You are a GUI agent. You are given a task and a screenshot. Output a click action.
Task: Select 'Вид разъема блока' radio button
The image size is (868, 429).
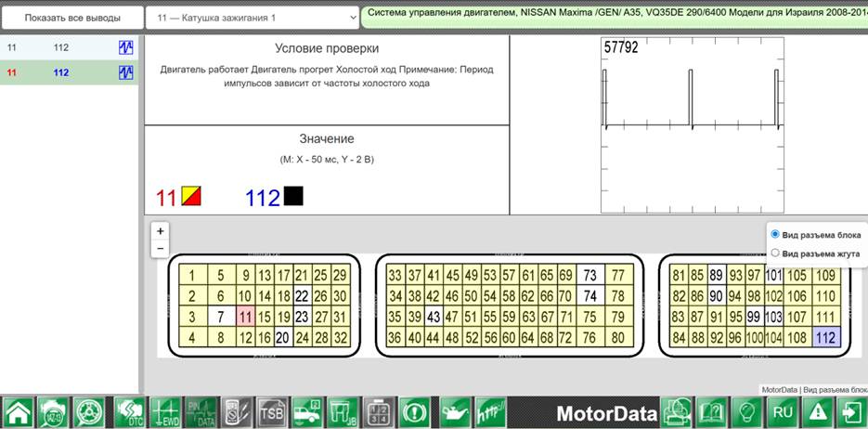[x=775, y=234]
